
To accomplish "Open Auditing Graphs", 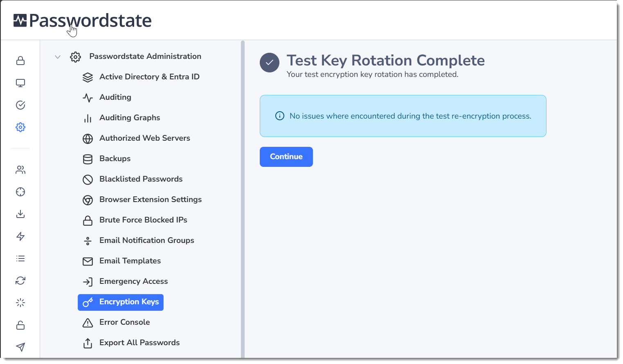I will pos(130,118).
